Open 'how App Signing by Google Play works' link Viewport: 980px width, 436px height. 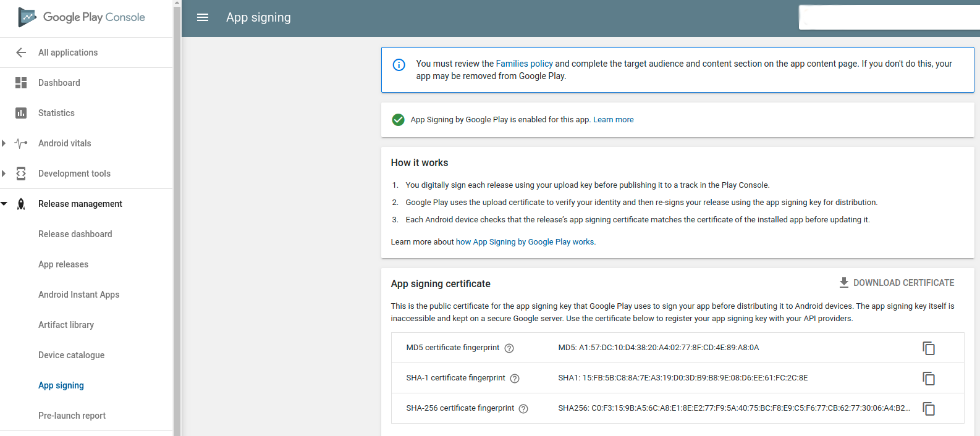525,242
